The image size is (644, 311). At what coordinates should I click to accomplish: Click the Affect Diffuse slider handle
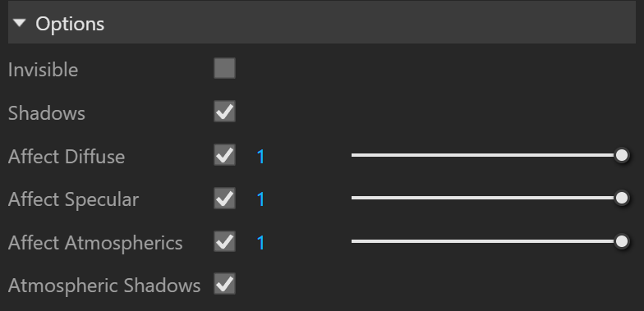tap(623, 156)
